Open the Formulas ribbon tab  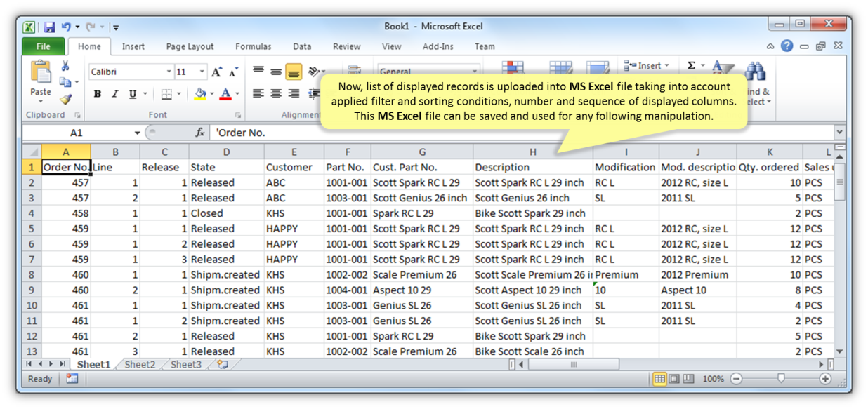click(253, 46)
